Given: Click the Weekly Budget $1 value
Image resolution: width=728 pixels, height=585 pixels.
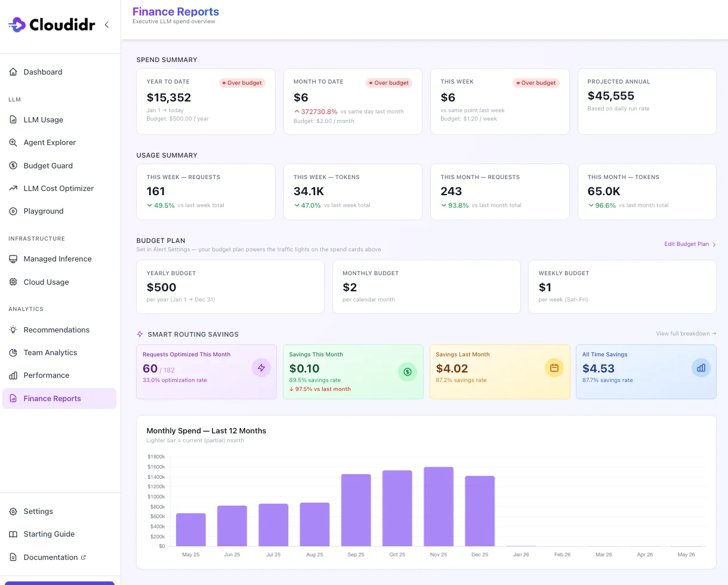Looking at the screenshot, I should click(545, 287).
